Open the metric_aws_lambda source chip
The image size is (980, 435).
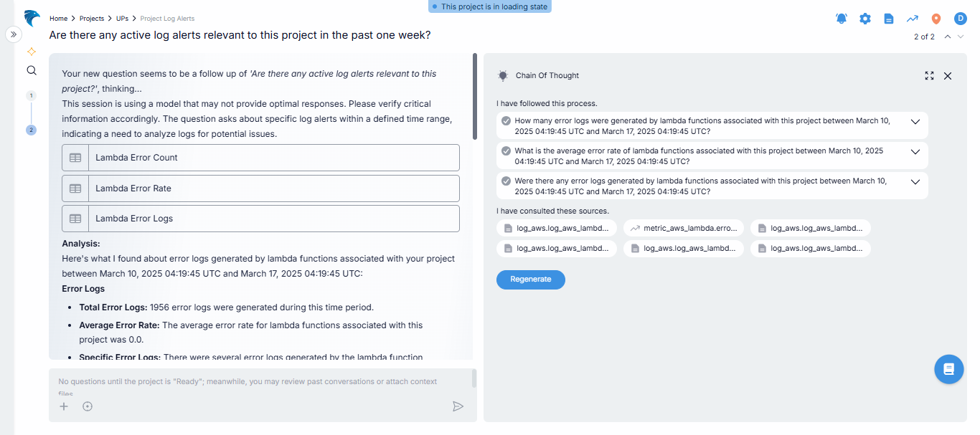click(684, 229)
